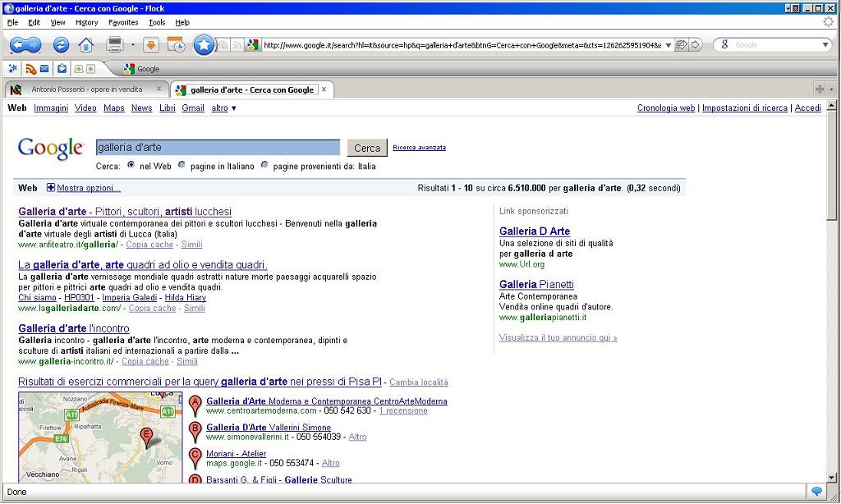The image size is (841, 504).
Task: Open the 'altro' dropdown in Google nav
Action: pyautogui.click(x=223, y=108)
